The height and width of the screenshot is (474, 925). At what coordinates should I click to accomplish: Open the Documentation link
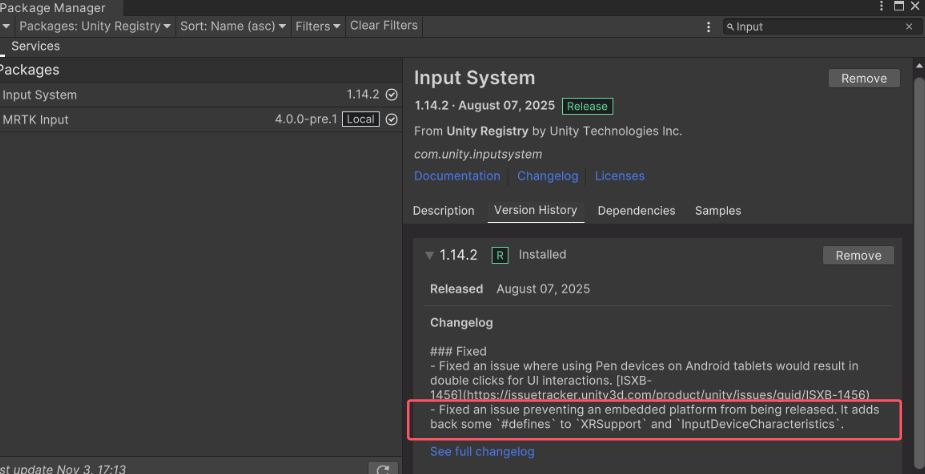(457, 176)
